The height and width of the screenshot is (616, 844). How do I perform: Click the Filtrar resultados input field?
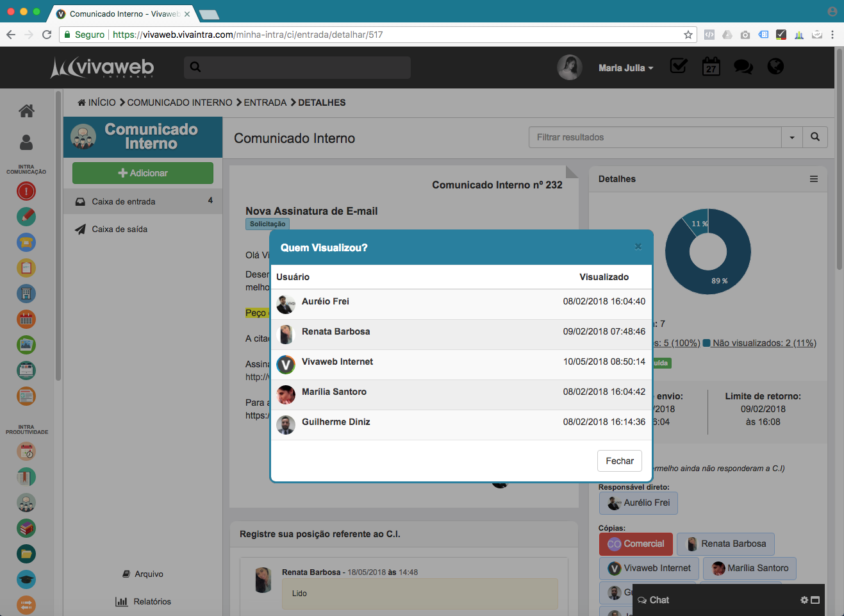click(x=654, y=137)
